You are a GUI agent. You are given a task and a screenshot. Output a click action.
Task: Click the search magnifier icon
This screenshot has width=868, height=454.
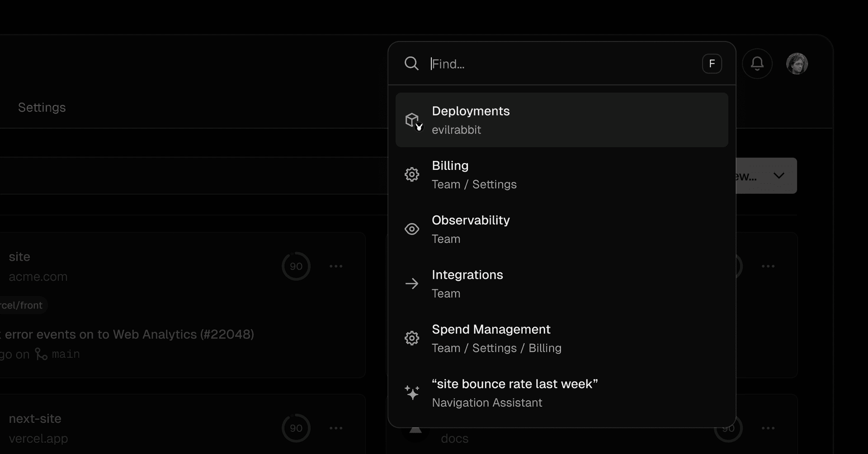[x=411, y=64]
